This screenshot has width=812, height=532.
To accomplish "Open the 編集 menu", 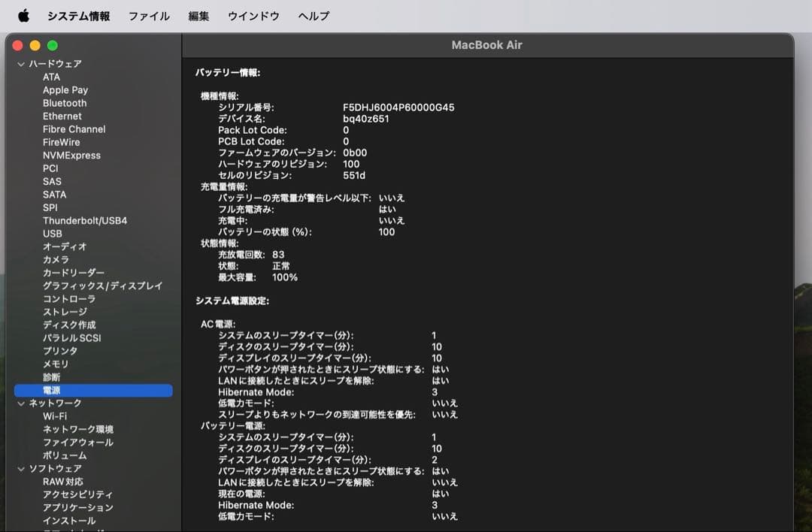I will click(198, 15).
